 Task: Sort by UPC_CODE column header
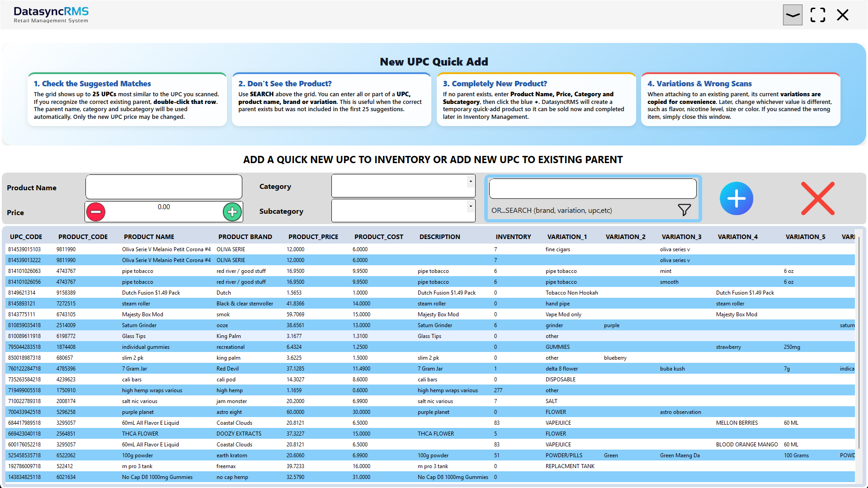click(26, 237)
